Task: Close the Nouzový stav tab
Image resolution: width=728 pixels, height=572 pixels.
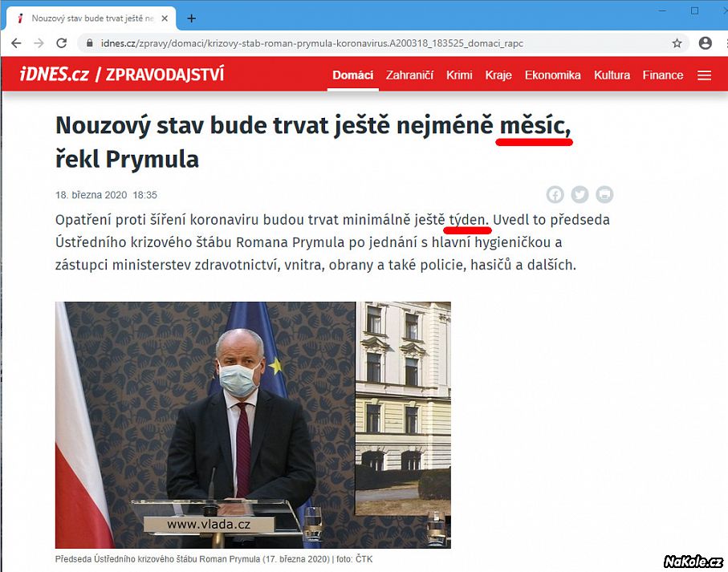Action: click(165, 18)
